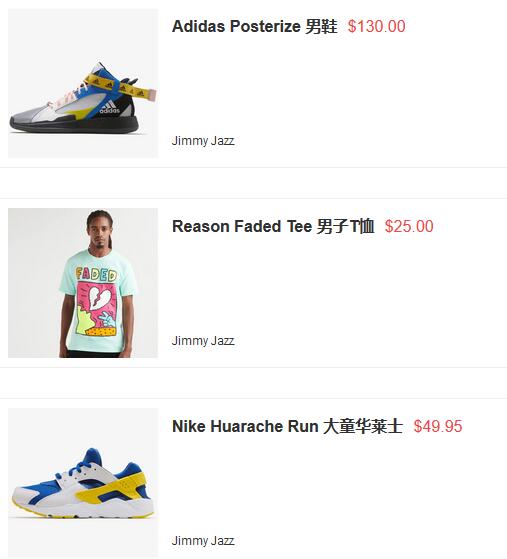Click the Reason Faded Tee 男子T恤 title
The image size is (507, 559).
(x=273, y=226)
